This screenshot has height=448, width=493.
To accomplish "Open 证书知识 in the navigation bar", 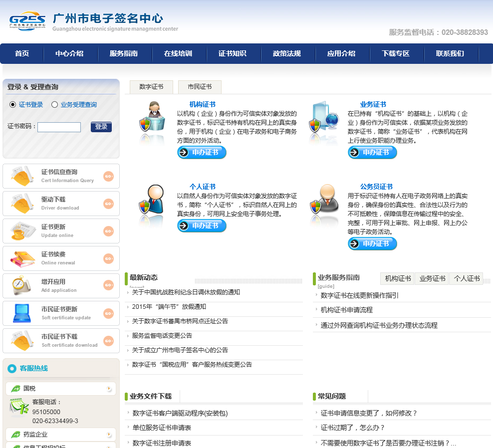I will [233, 53].
